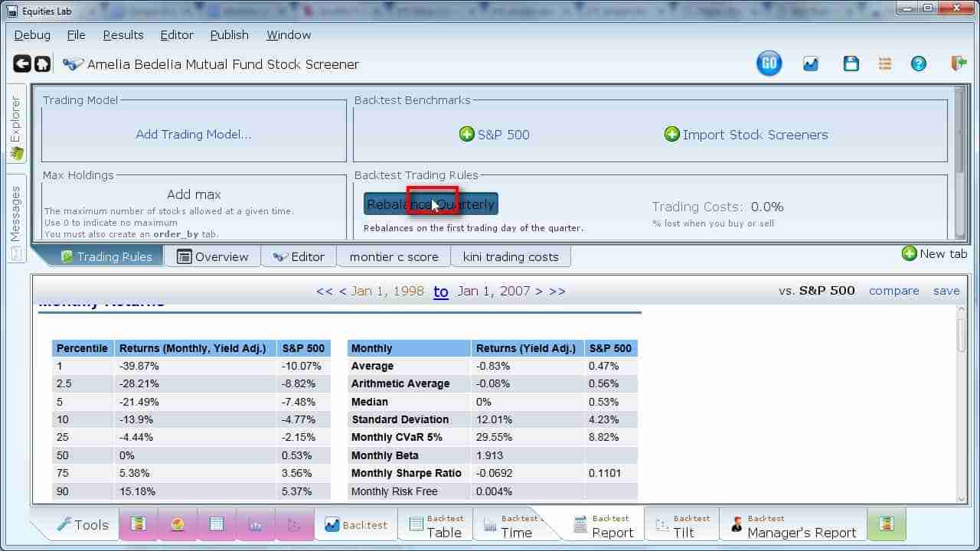Switch to the Editor tab
The height and width of the screenshot is (551, 980).
(299, 256)
